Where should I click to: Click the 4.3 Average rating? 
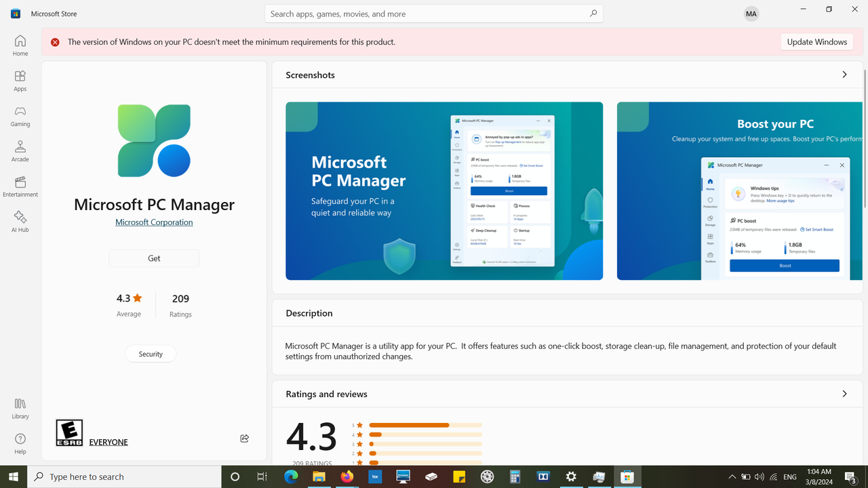[129, 305]
